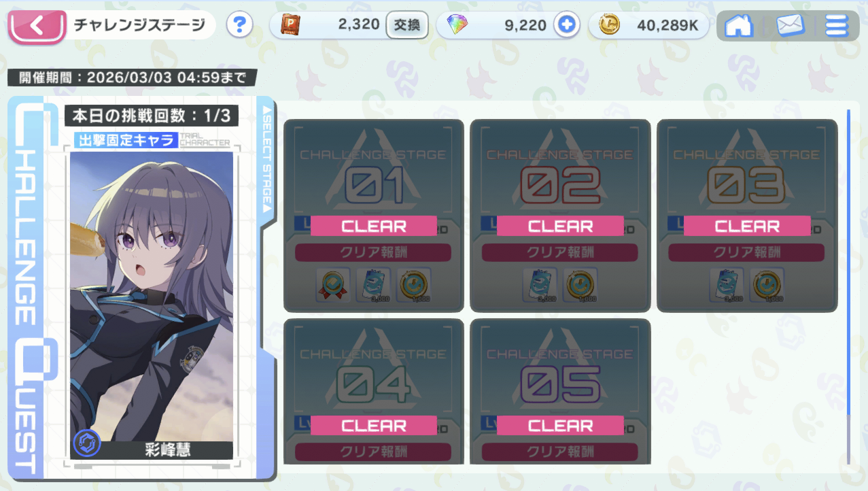Viewport: 868px width, 491px height.
Task: Tap the rainbow gem currency icon
Action: (457, 25)
